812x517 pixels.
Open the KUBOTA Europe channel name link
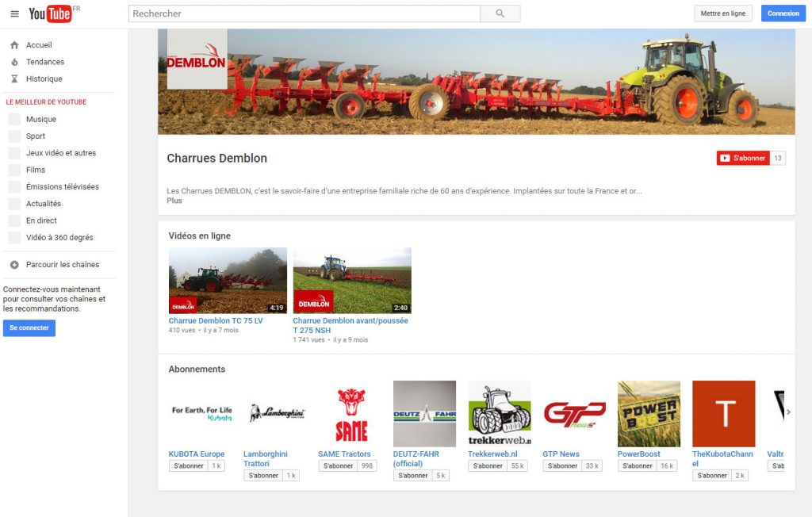197,454
